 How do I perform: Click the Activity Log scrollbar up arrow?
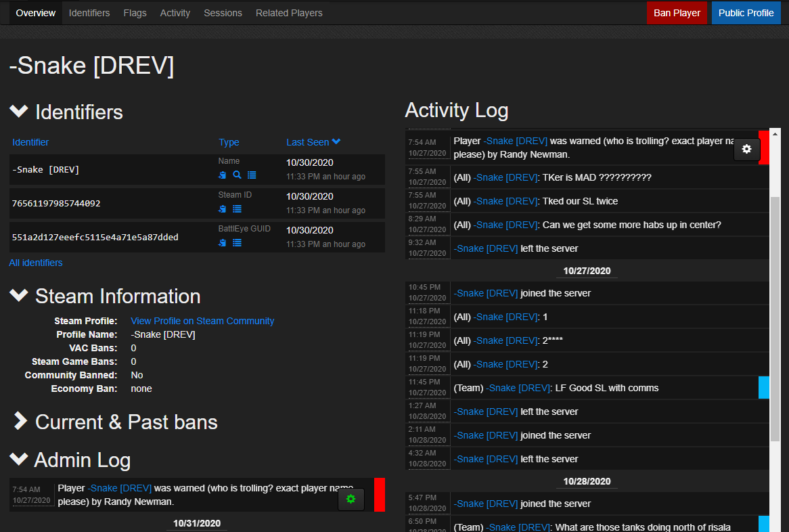coord(775,134)
